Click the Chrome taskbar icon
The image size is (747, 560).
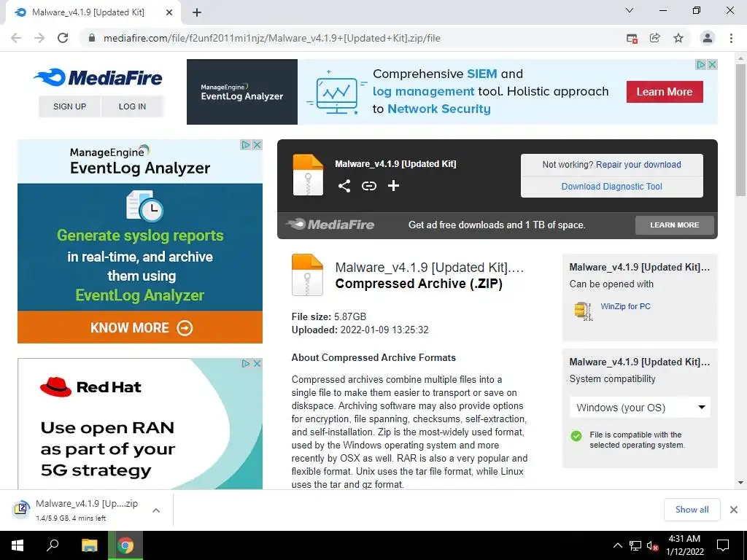tap(125, 545)
